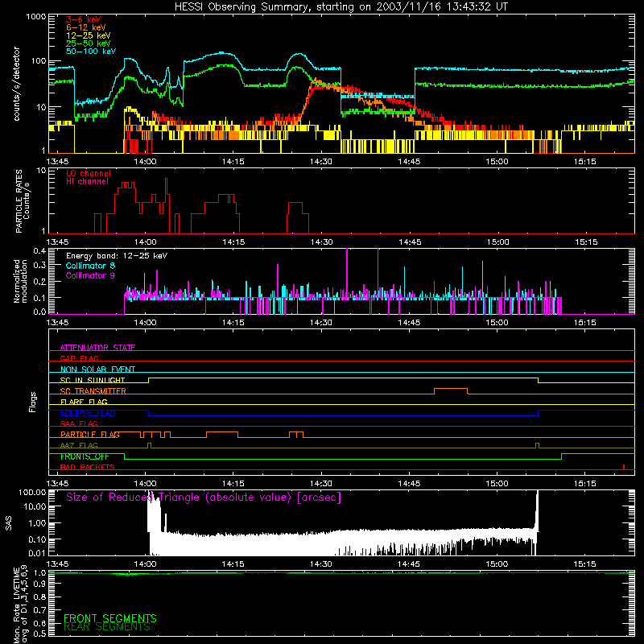Screen dimensions: 644x644
Task: Click the FLARE FLAG label
Action: point(84,402)
